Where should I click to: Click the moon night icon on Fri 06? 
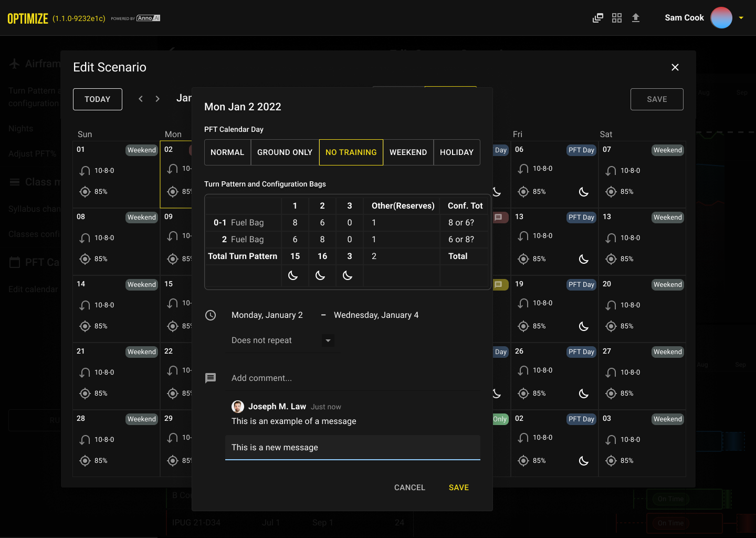coord(583,192)
